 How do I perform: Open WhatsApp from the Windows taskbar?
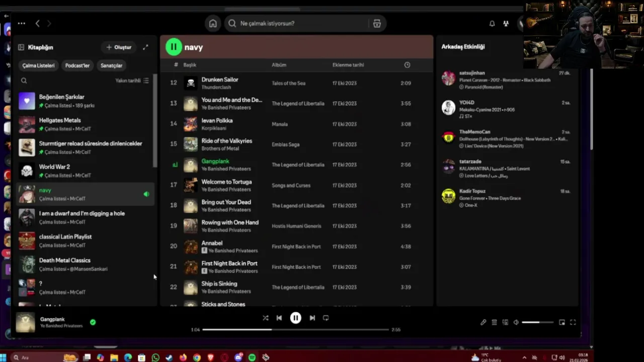pyautogui.click(x=155, y=357)
